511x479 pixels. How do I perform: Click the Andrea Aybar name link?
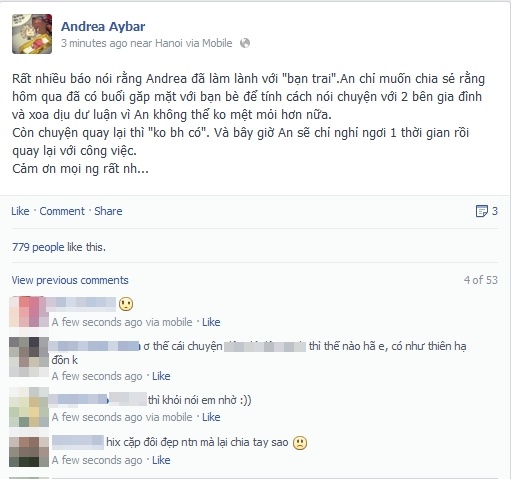pyautogui.click(x=103, y=27)
